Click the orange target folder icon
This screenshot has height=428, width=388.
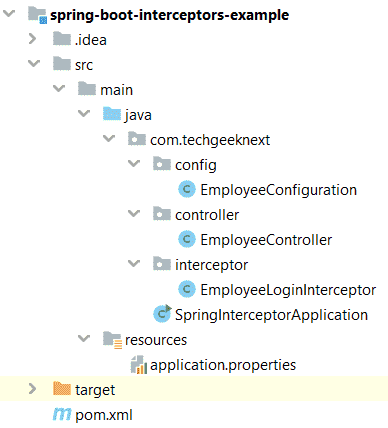62,389
